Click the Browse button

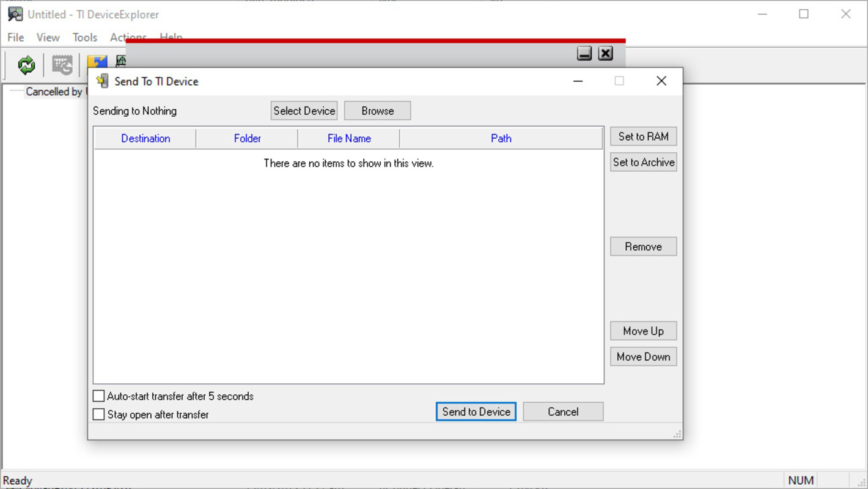378,111
